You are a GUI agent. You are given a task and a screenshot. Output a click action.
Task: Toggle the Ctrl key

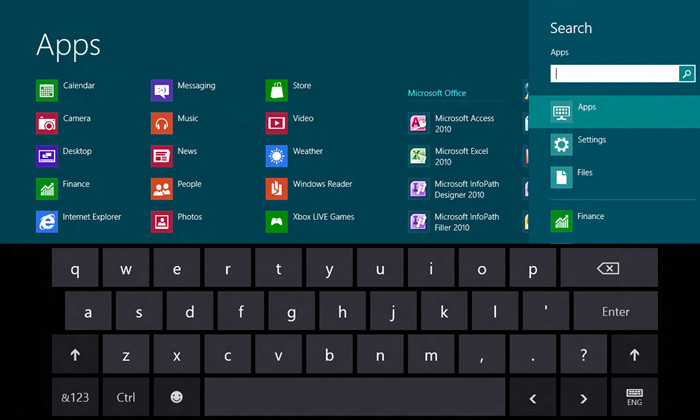[x=126, y=397]
